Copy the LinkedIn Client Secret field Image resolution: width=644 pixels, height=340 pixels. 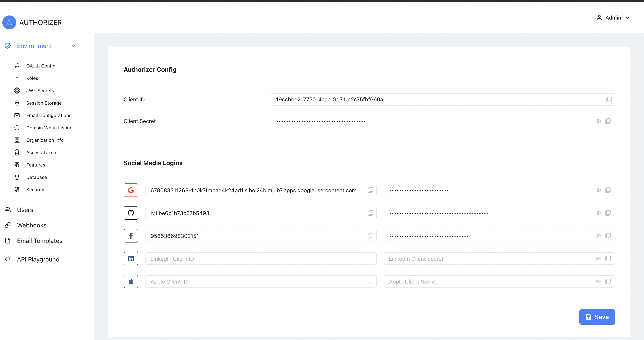[608, 259]
